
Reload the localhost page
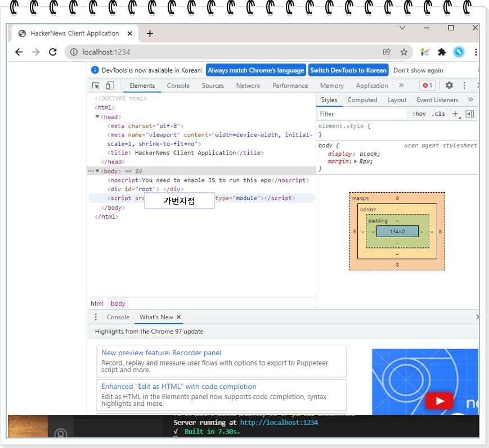(53, 52)
